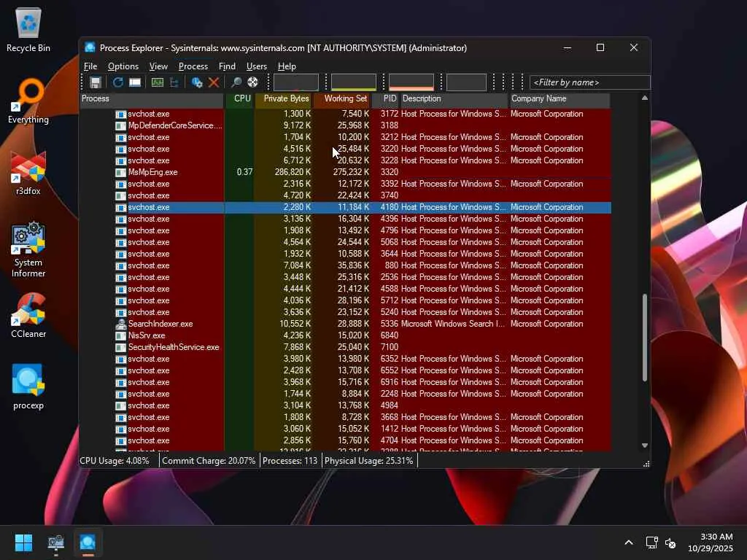The height and width of the screenshot is (560, 747).
Task: Open the View menu
Action: pos(158,66)
